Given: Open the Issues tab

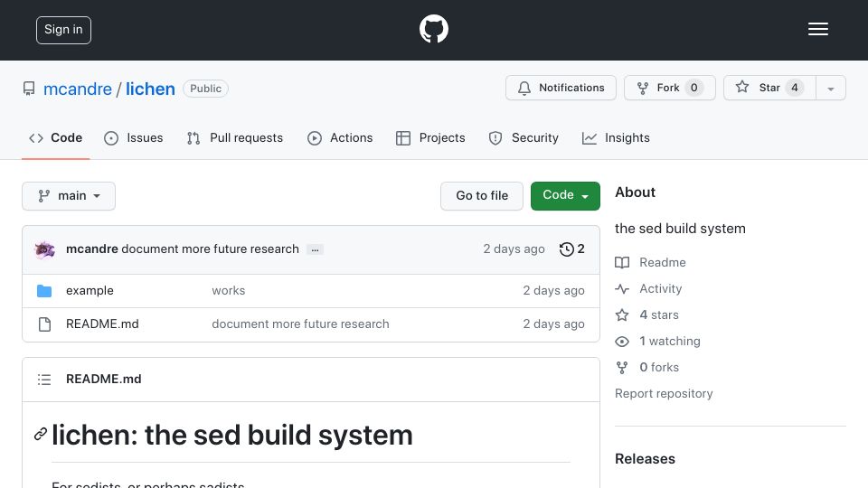Looking at the screenshot, I should click(x=134, y=137).
